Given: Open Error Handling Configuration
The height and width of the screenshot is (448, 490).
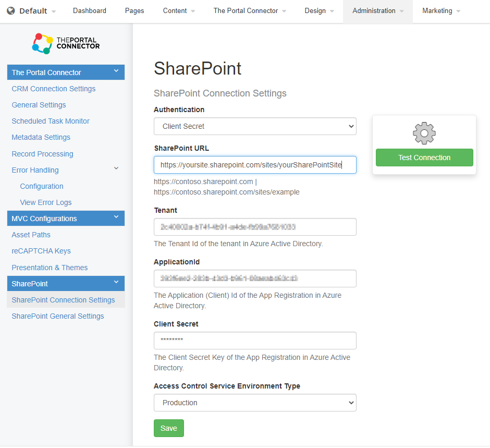Looking at the screenshot, I should point(42,187).
